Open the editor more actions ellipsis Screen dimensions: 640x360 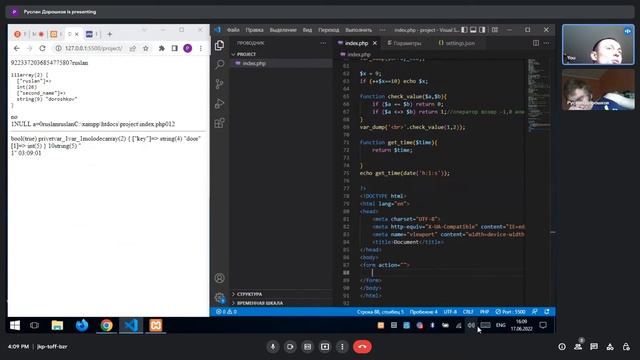(547, 43)
